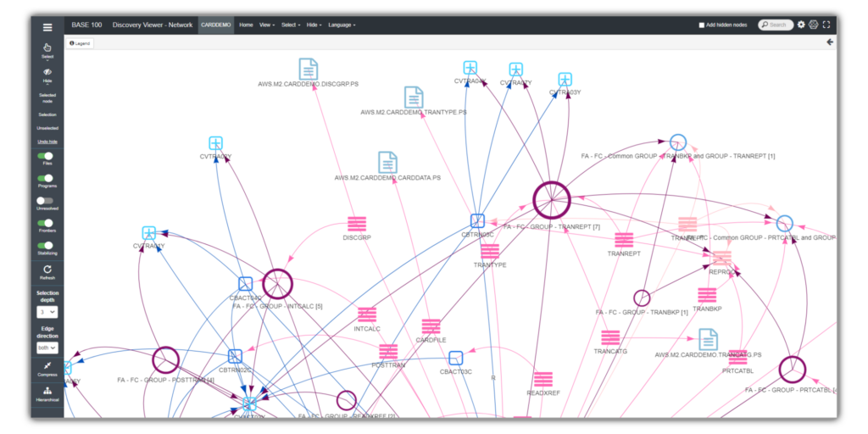Viewport: 868px width, 434px height.
Task: Enable the Add hidden nodes checkbox
Action: (x=702, y=25)
